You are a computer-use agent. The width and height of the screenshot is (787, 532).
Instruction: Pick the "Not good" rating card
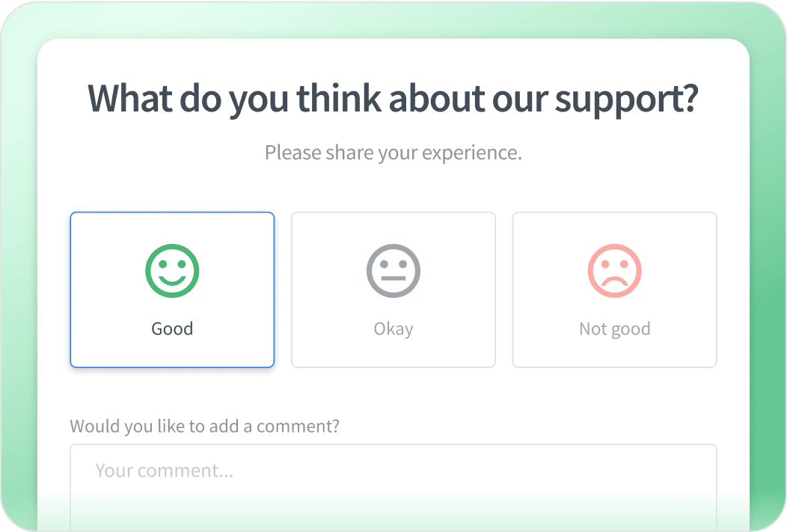615,290
